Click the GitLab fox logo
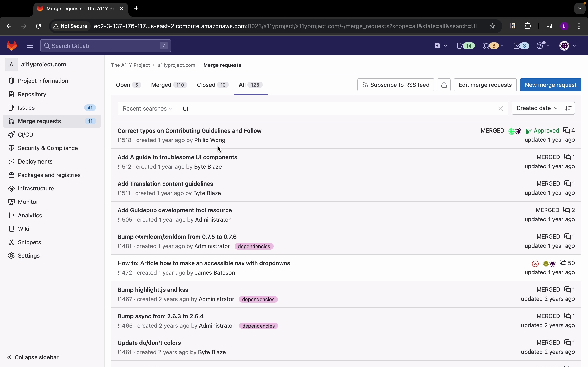Screen dimensions: 588x367 pyautogui.click(x=11, y=46)
